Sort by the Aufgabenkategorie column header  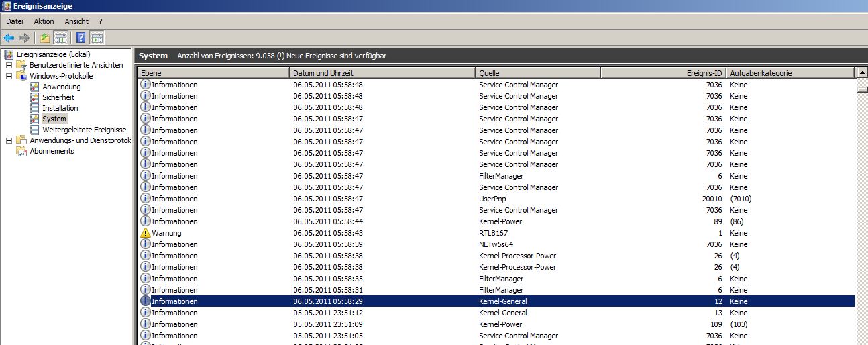coord(790,72)
